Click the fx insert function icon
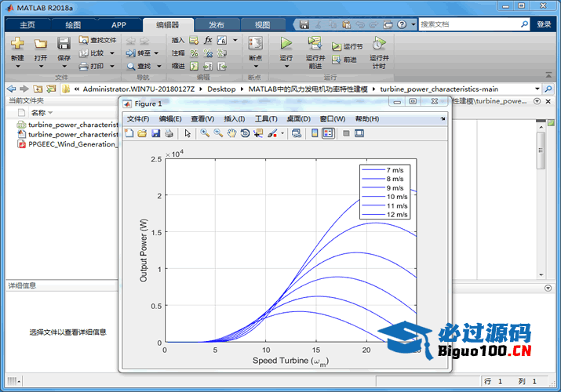Image resolution: width=561 pixels, height=392 pixels. coord(208,40)
